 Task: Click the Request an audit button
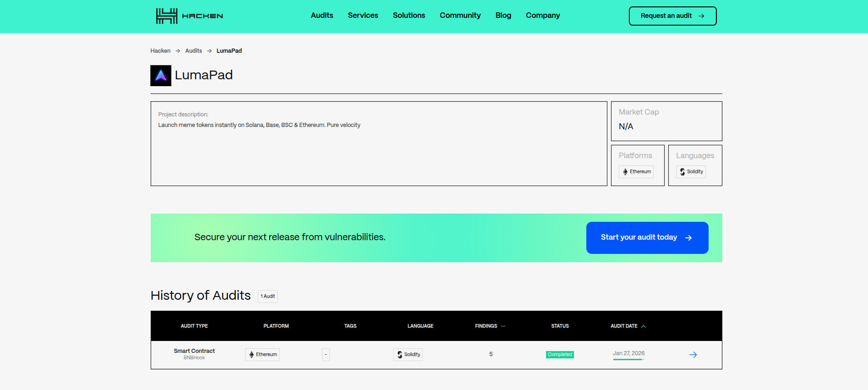(x=672, y=16)
